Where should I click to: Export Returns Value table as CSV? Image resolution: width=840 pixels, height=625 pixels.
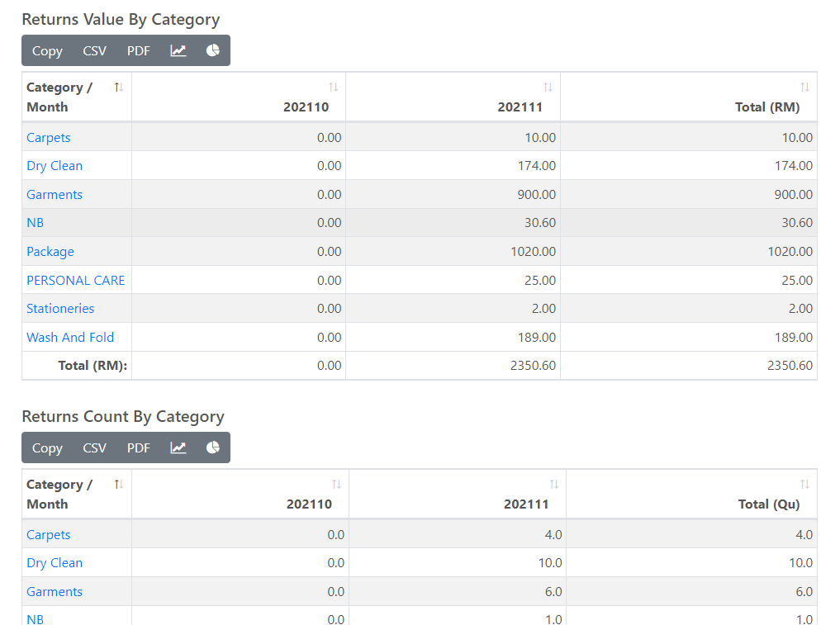coord(94,50)
